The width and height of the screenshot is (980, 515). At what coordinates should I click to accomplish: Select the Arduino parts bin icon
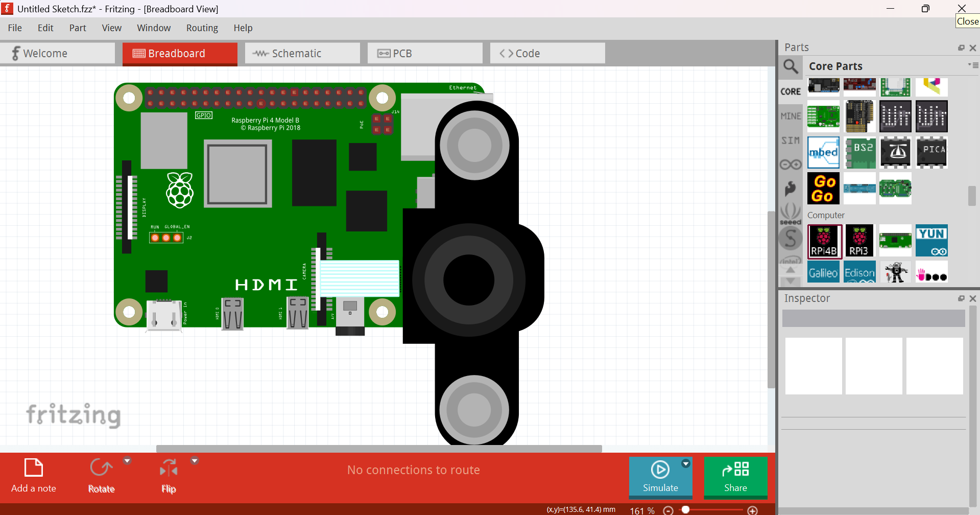791,165
